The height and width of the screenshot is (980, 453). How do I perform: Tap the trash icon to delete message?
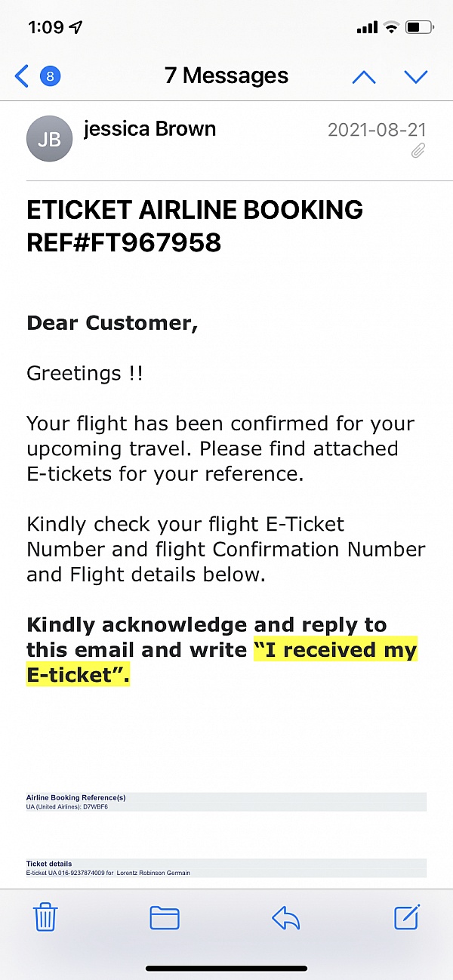(x=45, y=917)
